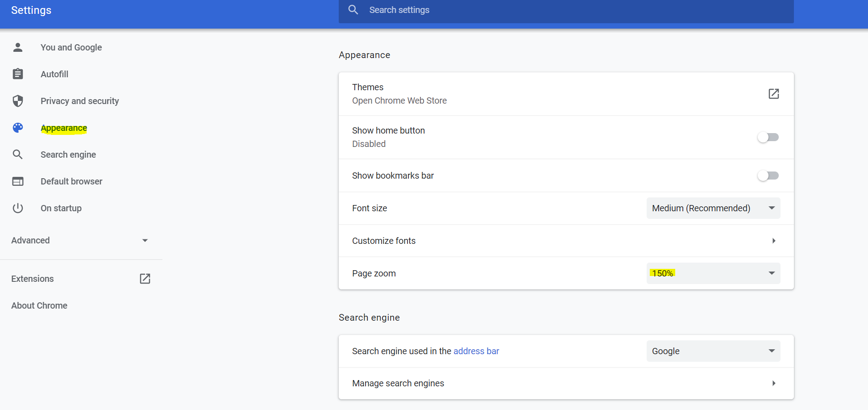Enable the Show home button toggle
The height and width of the screenshot is (410, 868).
point(768,137)
